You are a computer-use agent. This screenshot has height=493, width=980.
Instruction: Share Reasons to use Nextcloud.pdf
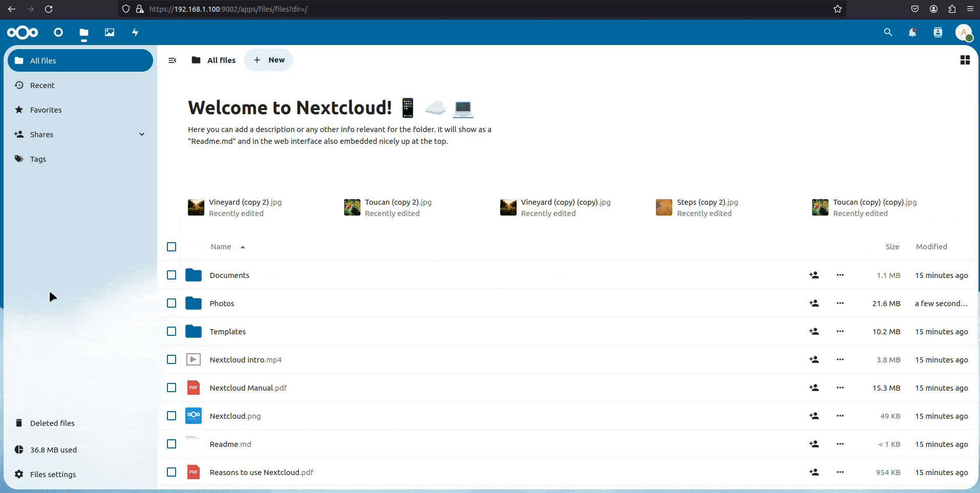pyautogui.click(x=814, y=472)
